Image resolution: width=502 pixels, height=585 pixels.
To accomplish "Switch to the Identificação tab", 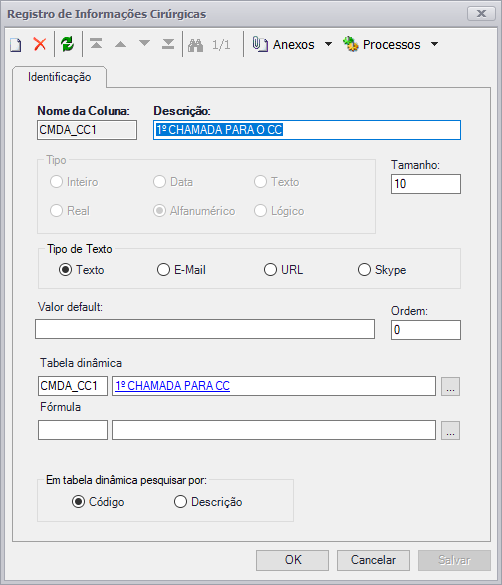I will (x=60, y=77).
